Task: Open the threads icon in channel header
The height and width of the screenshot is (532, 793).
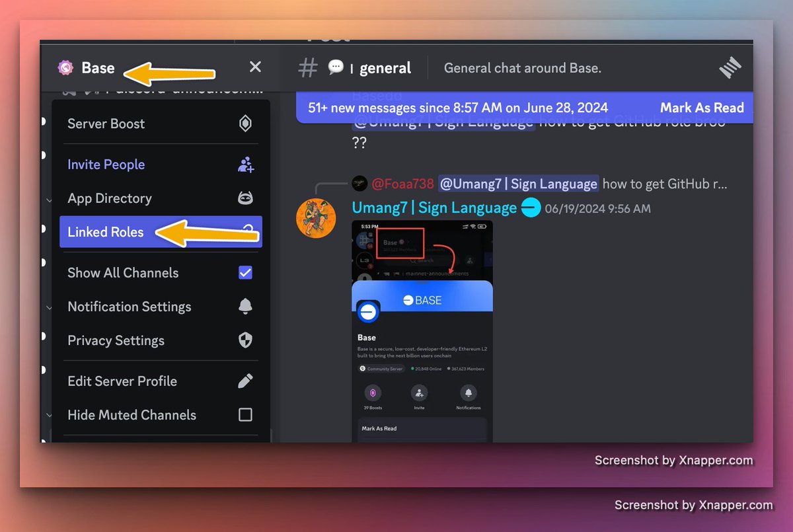Action: (x=731, y=68)
